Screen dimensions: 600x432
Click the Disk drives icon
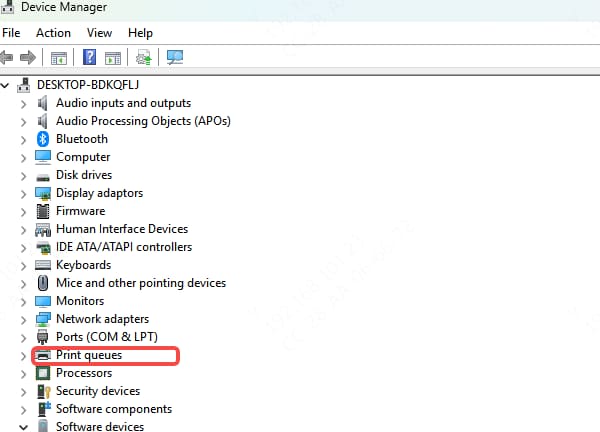click(x=43, y=177)
